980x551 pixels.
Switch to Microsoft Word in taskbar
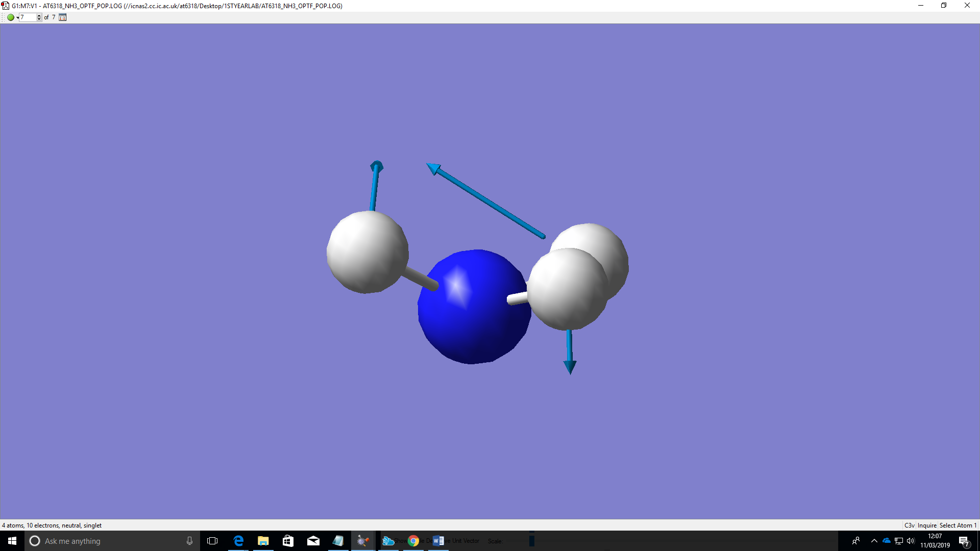click(438, 541)
